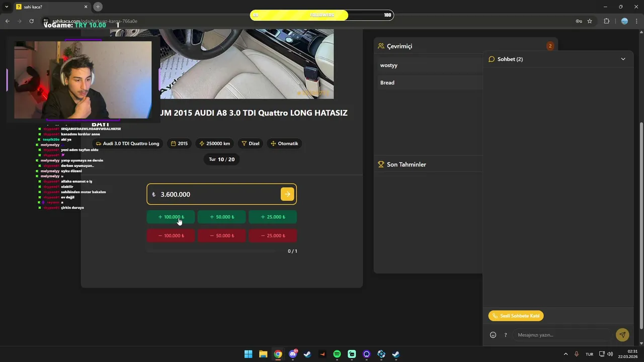Reload the sahikaca page
Viewport: 644px width, 362px height.
[32, 21]
